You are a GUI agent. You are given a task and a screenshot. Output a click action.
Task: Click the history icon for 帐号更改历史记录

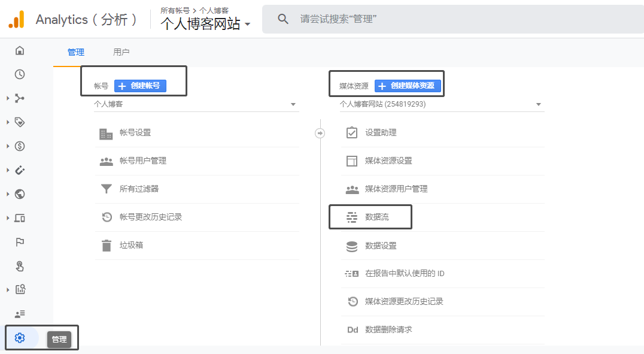[x=107, y=217]
